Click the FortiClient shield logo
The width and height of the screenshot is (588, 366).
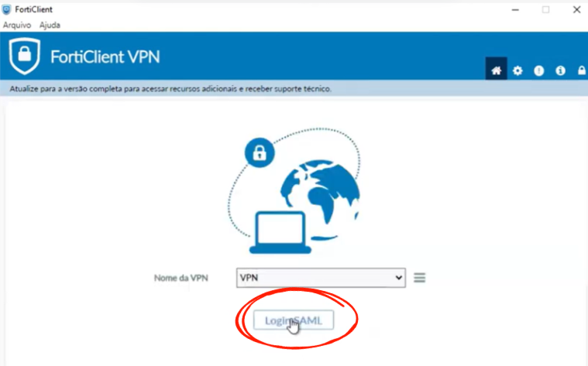(x=25, y=56)
